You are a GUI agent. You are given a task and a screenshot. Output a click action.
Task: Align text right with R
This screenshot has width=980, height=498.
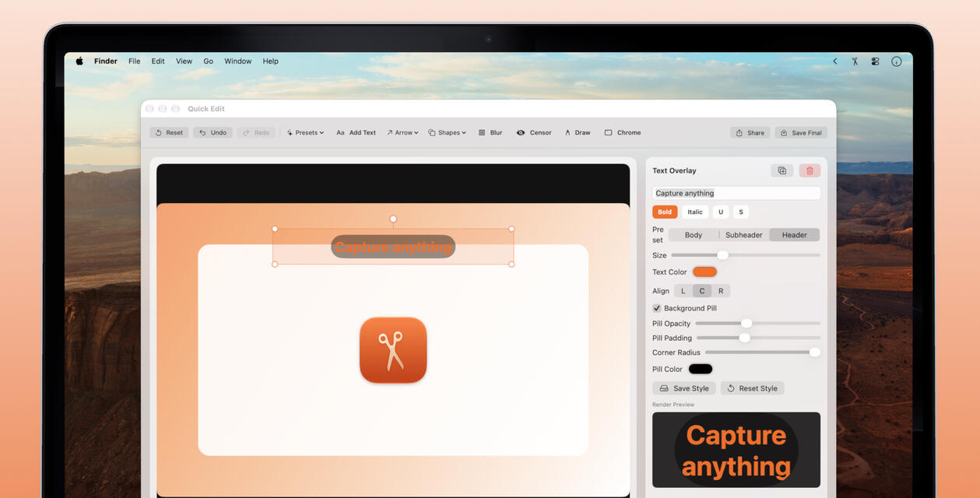tap(721, 291)
